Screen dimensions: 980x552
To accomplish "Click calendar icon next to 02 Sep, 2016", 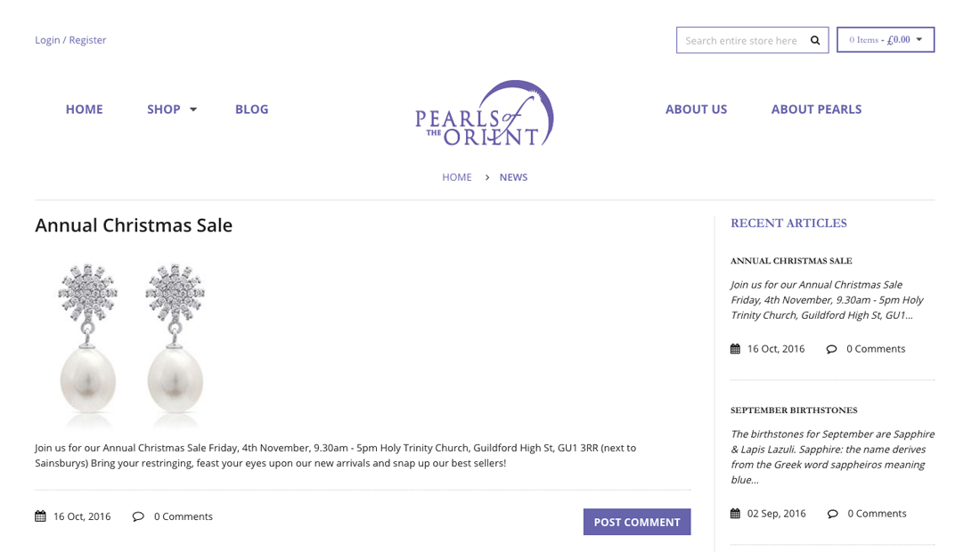I will [x=735, y=514].
